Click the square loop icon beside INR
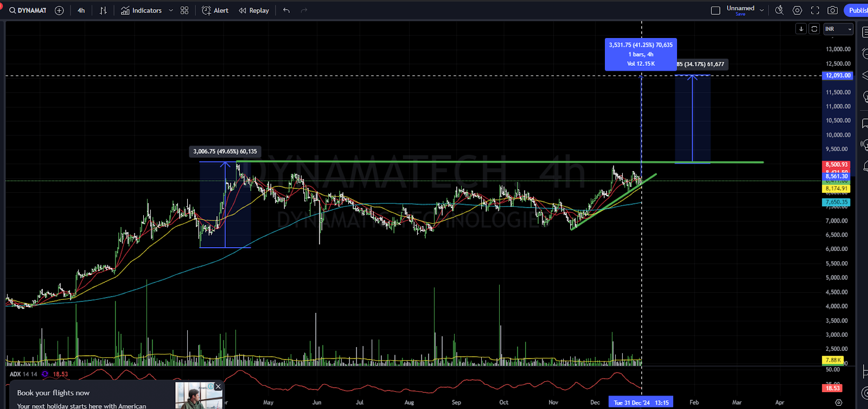The width and height of the screenshot is (868, 409). point(814,29)
